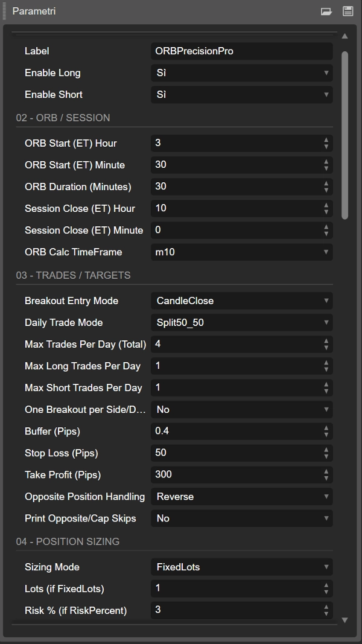Viewport: 362px width, 644px height.
Task: Edit the Label text field
Action: pyautogui.click(x=241, y=51)
